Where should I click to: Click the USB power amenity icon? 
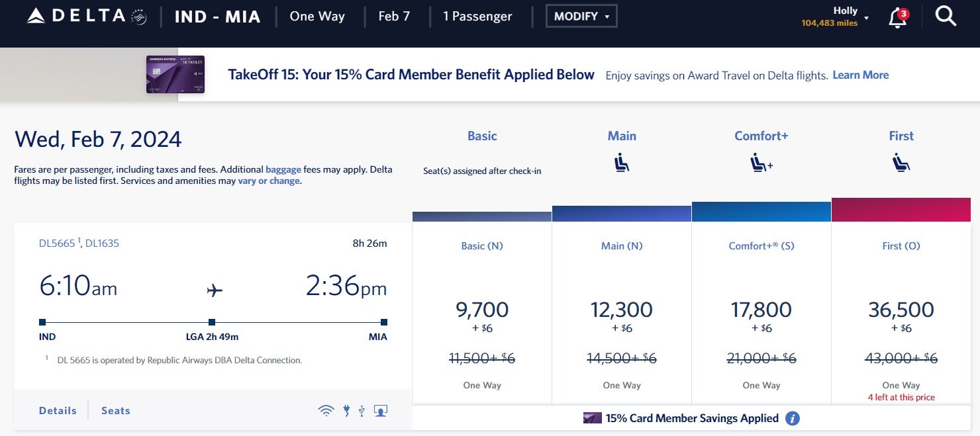[362, 411]
